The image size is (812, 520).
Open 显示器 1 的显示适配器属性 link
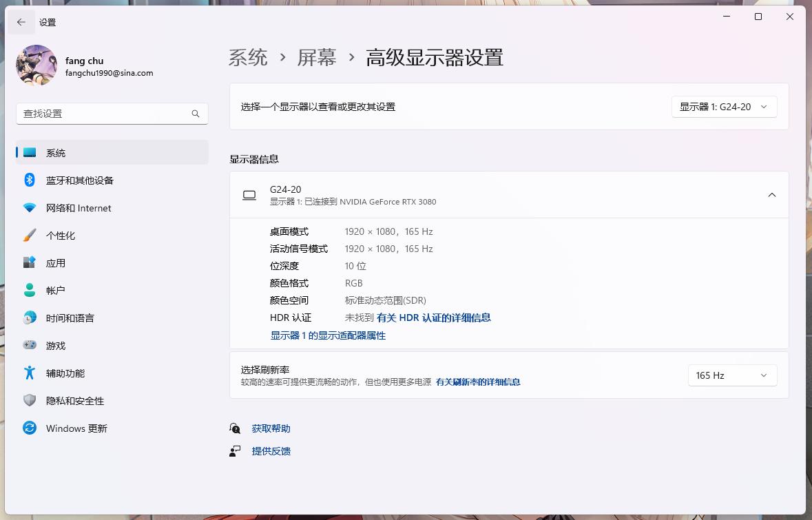[x=327, y=335]
